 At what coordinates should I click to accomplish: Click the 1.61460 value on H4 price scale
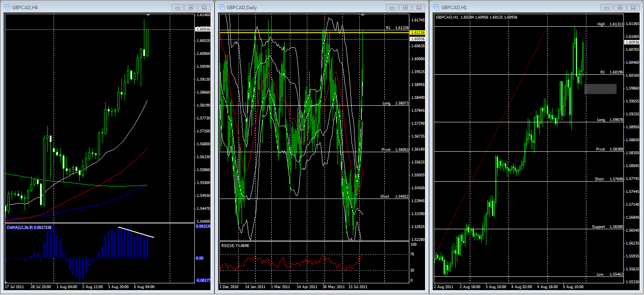coord(203,15)
